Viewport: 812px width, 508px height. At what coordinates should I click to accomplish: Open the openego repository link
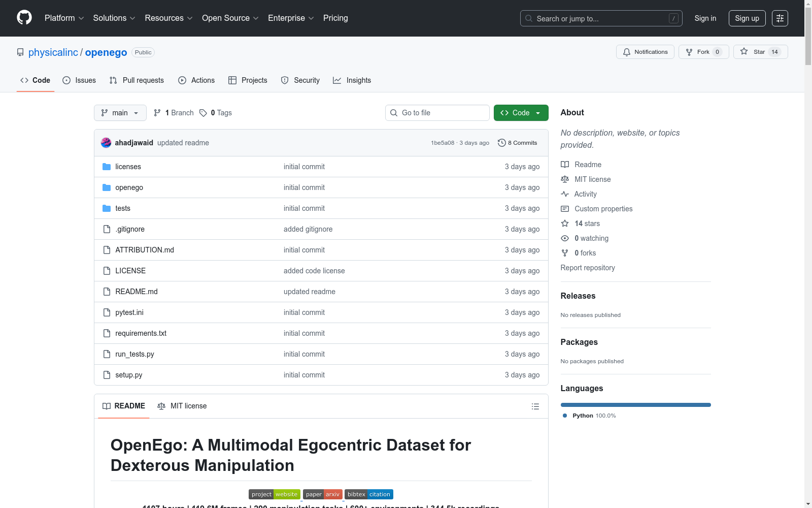pyautogui.click(x=106, y=52)
